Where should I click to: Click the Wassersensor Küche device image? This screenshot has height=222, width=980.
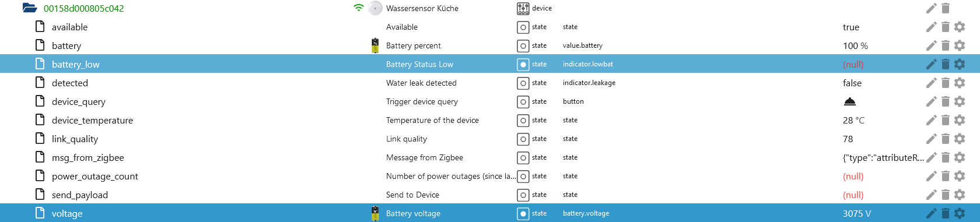[375, 8]
